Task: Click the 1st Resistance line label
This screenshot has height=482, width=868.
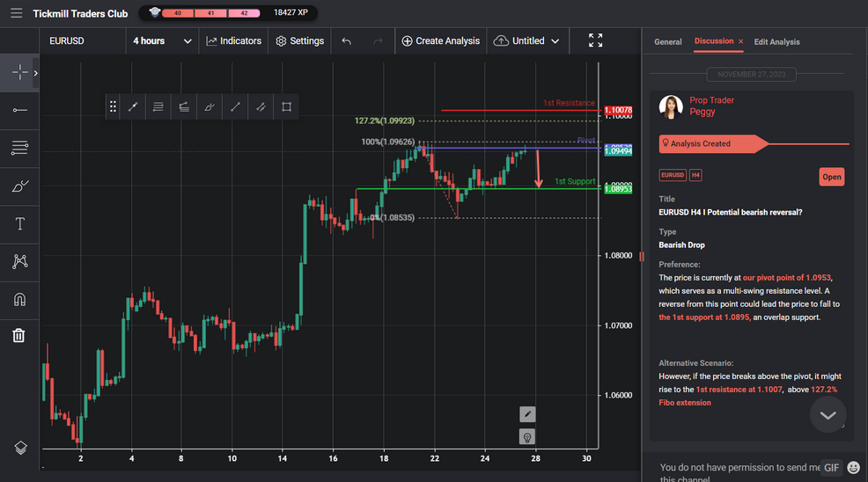Action: pos(569,103)
